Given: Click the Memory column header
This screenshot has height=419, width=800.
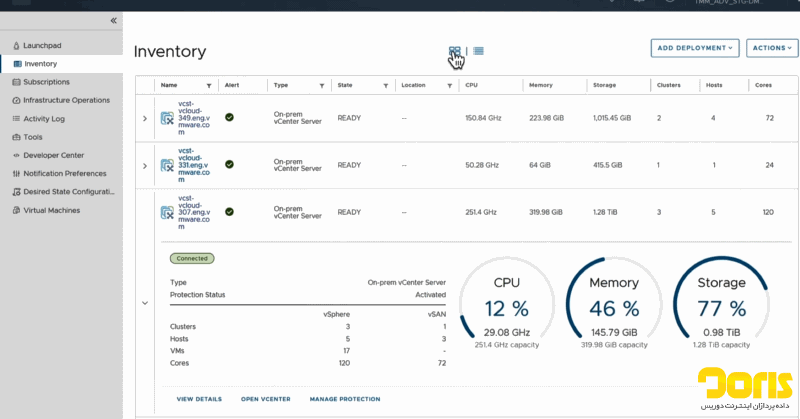Looking at the screenshot, I should point(541,85).
